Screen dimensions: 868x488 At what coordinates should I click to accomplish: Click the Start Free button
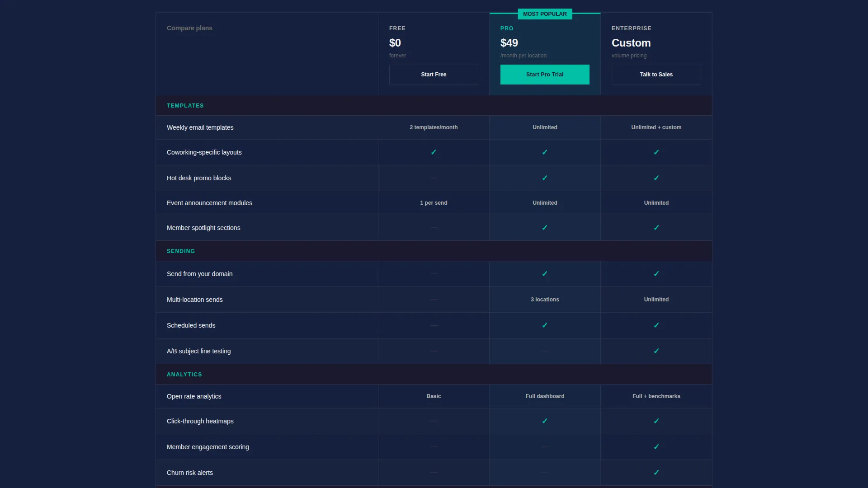pos(434,75)
